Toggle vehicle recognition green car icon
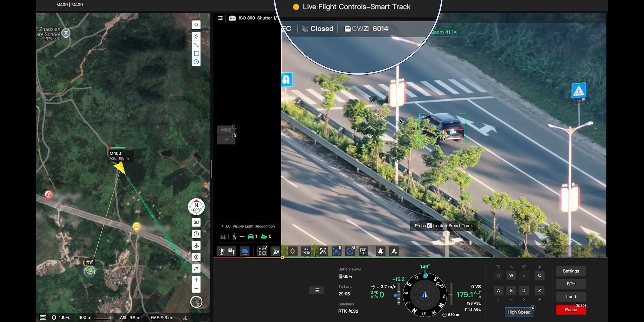 (250, 236)
